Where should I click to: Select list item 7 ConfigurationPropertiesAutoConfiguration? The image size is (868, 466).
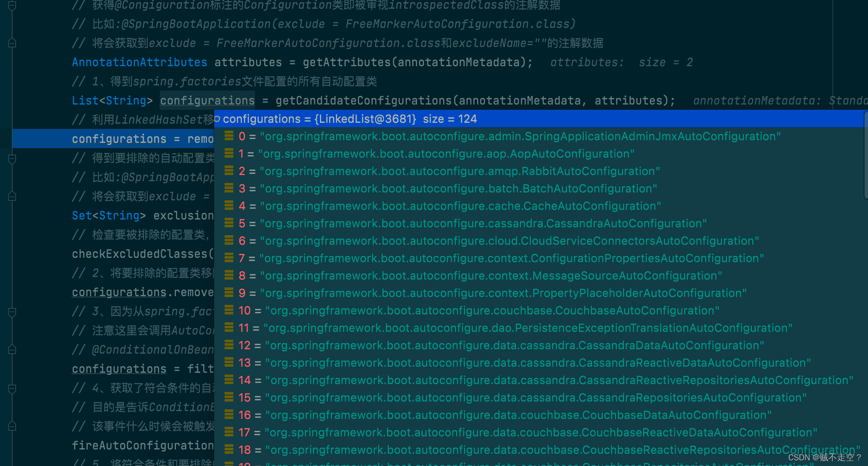[x=539, y=258]
